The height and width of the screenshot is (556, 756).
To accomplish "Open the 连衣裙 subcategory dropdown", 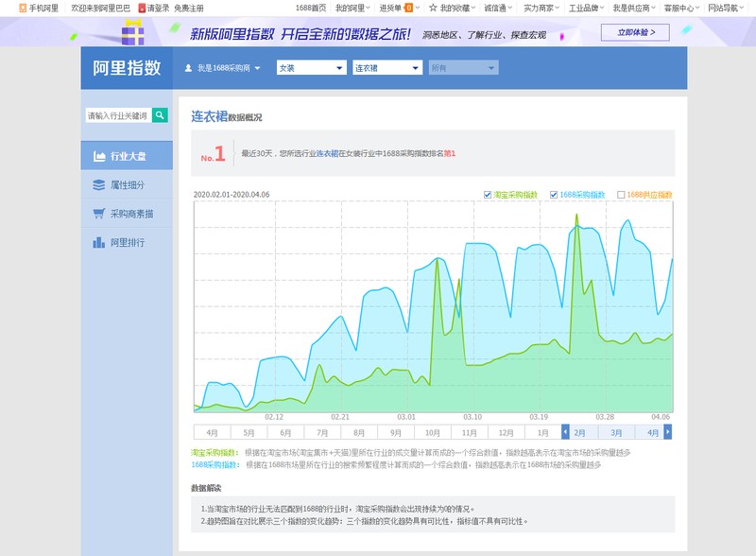I will click(387, 68).
